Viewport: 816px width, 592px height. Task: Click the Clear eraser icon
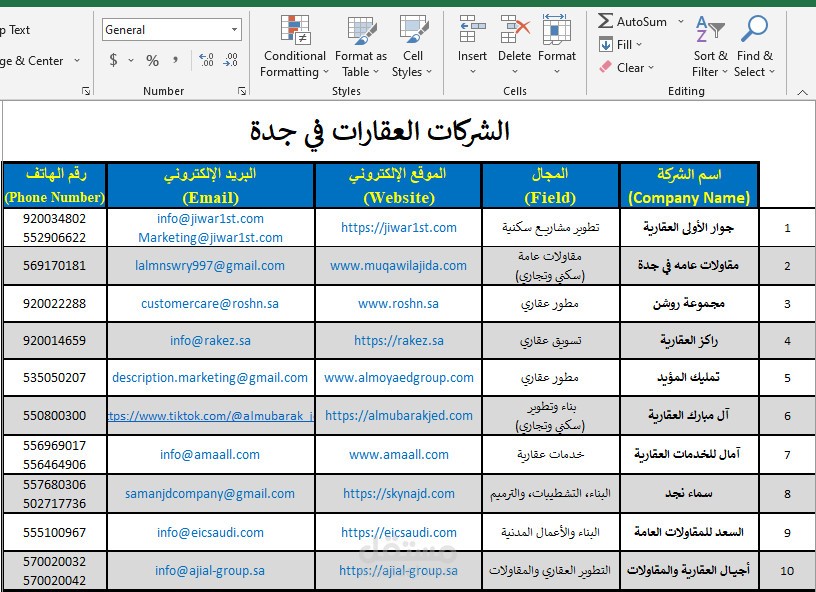tap(605, 67)
